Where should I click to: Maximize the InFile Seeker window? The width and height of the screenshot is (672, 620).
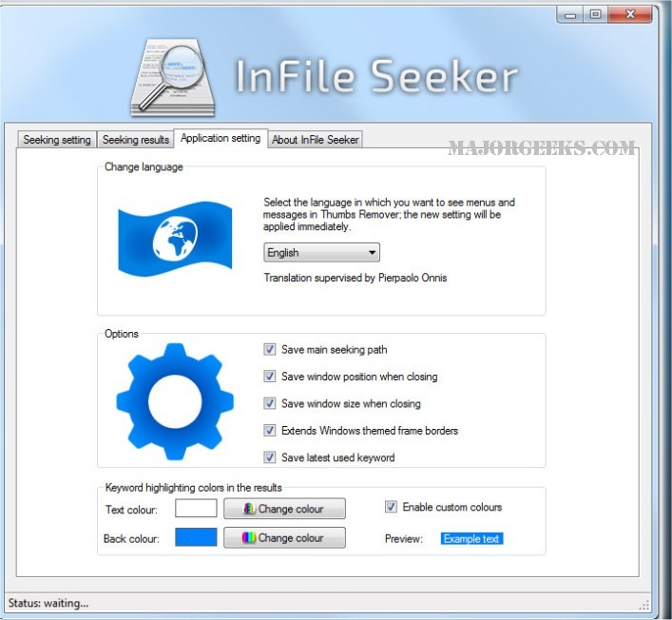point(595,14)
